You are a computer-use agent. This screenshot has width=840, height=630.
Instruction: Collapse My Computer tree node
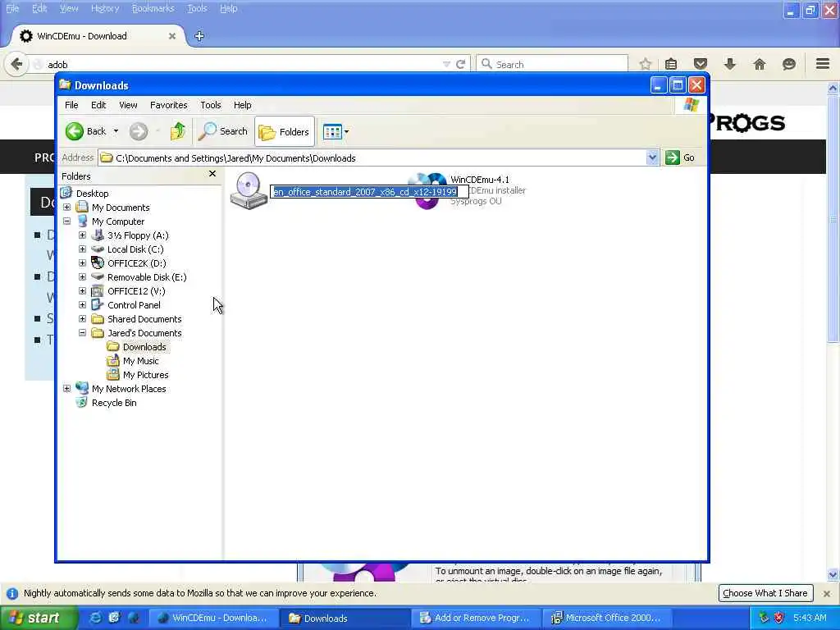coord(67,221)
